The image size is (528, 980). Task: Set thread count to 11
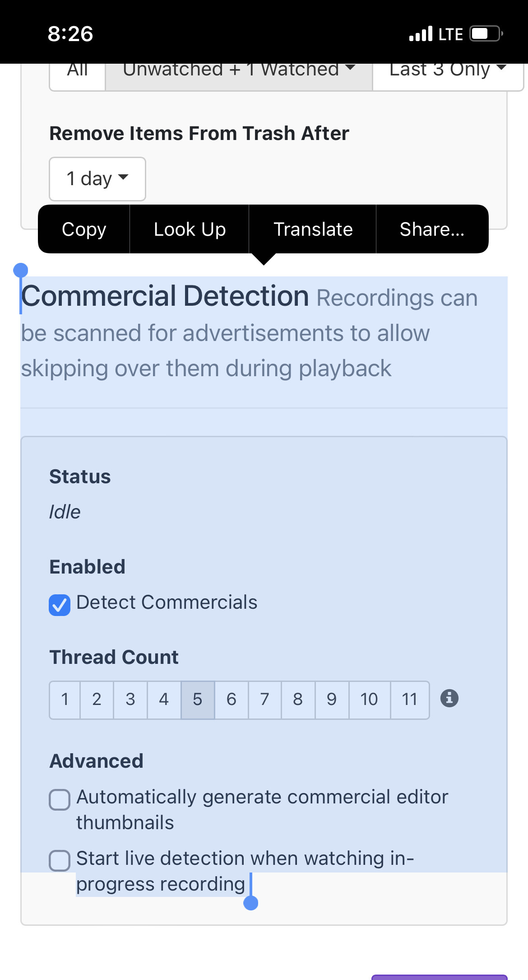click(409, 700)
